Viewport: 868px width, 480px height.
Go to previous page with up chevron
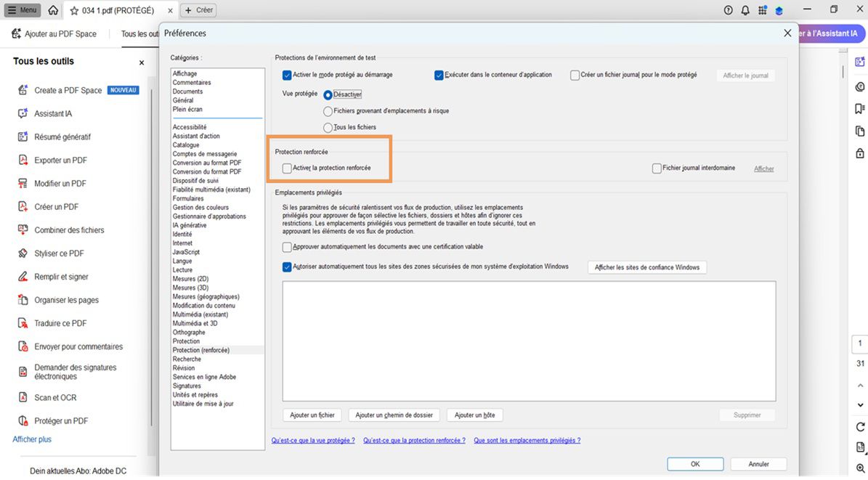coord(860,386)
